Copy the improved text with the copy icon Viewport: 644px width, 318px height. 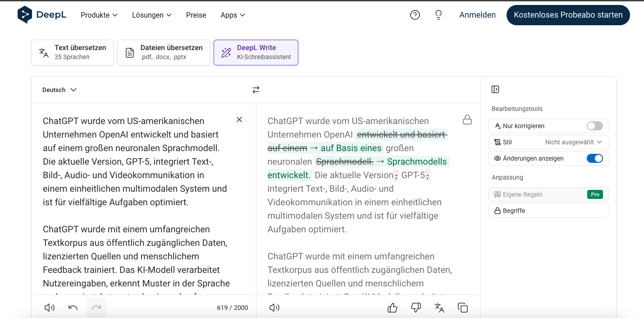click(462, 307)
